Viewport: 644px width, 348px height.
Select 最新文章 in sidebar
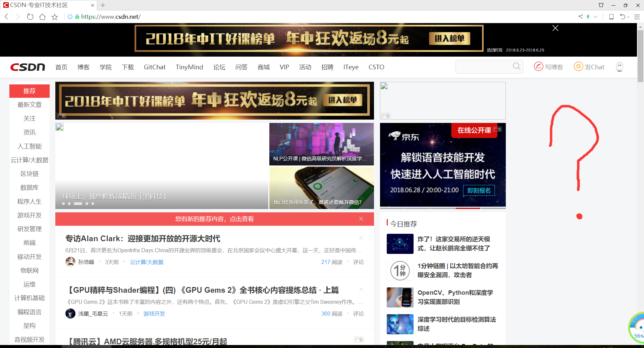30,105
